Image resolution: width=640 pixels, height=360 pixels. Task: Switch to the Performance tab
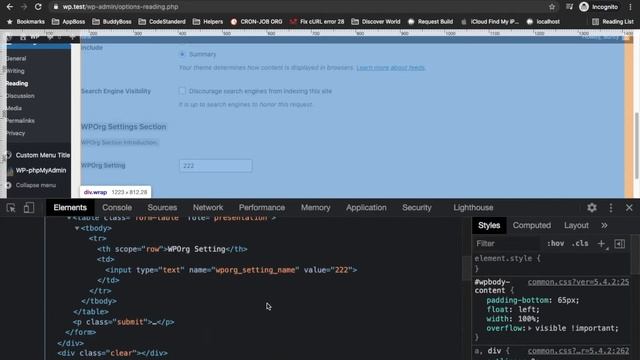click(262, 208)
